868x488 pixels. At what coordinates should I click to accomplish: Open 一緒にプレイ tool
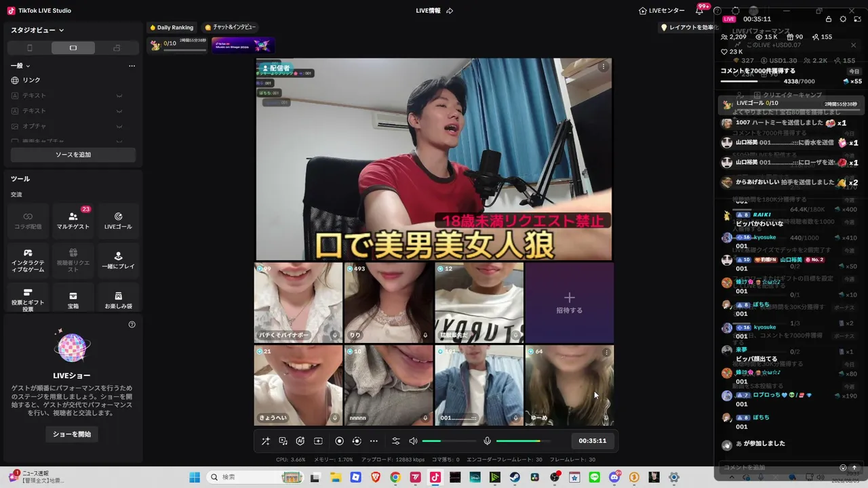(x=118, y=261)
